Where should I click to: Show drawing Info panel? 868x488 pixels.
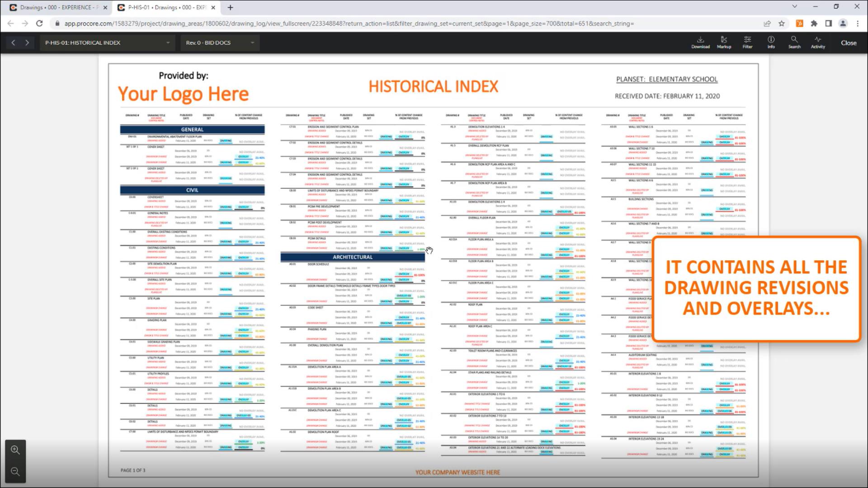pos(771,42)
